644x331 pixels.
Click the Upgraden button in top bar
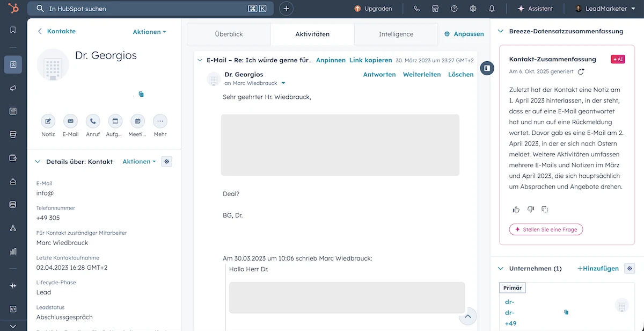(x=373, y=9)
